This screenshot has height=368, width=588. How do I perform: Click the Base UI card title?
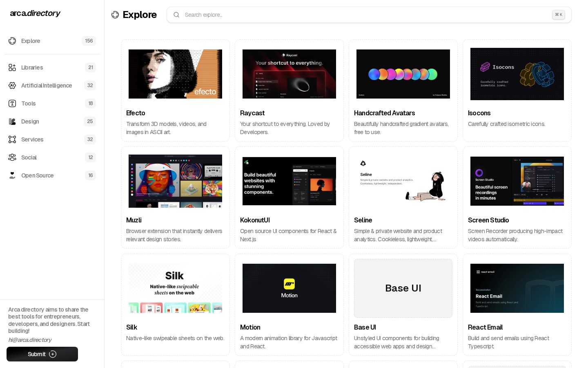[x=365, y=328]
